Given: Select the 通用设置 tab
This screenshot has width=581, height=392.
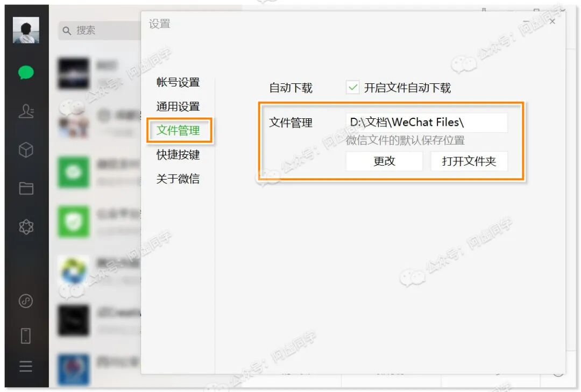Looking at the screenshot, I should click(x=178, y=106).
